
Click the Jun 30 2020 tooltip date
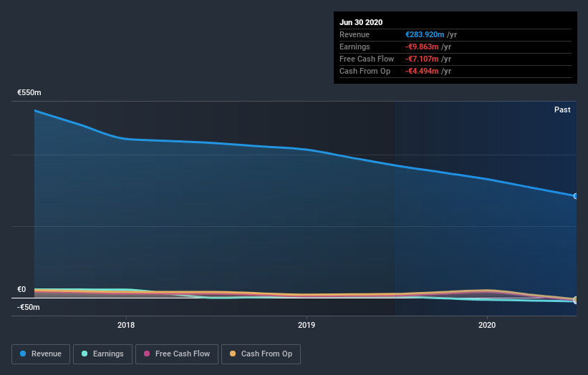coord(361,22)
